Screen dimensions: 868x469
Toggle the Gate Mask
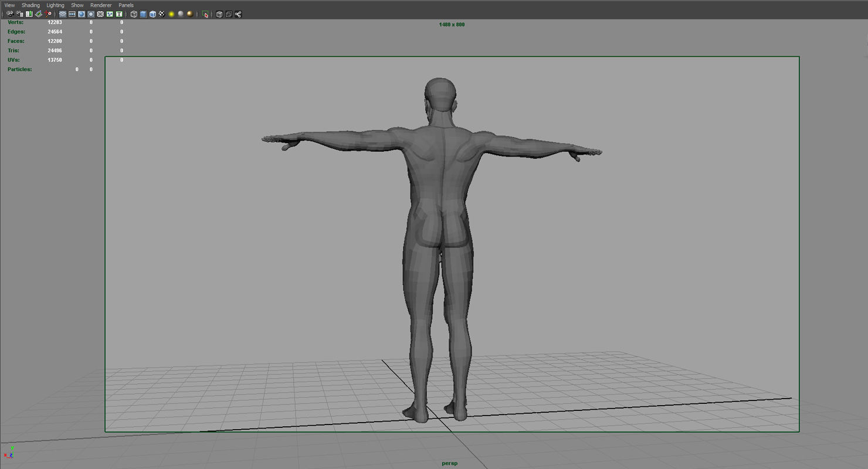point(91,14)
